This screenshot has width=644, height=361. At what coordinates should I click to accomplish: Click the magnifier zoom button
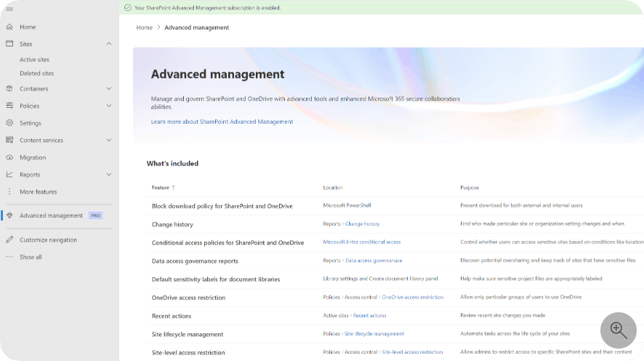618,330
